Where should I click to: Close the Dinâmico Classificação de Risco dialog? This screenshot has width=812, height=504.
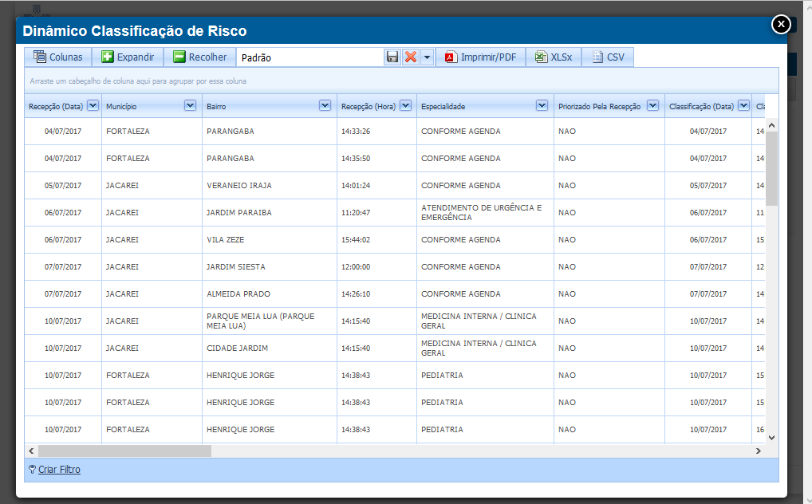coord(781,24)
